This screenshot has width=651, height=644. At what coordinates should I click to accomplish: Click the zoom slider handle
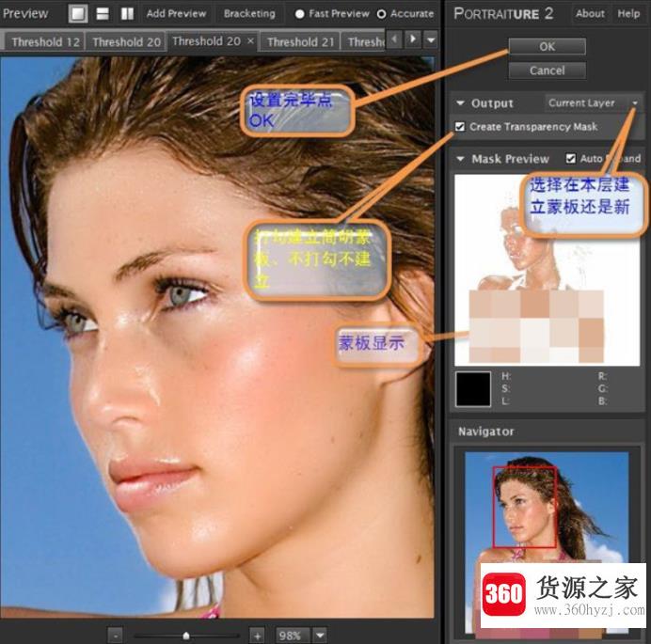tap(186, 636)
